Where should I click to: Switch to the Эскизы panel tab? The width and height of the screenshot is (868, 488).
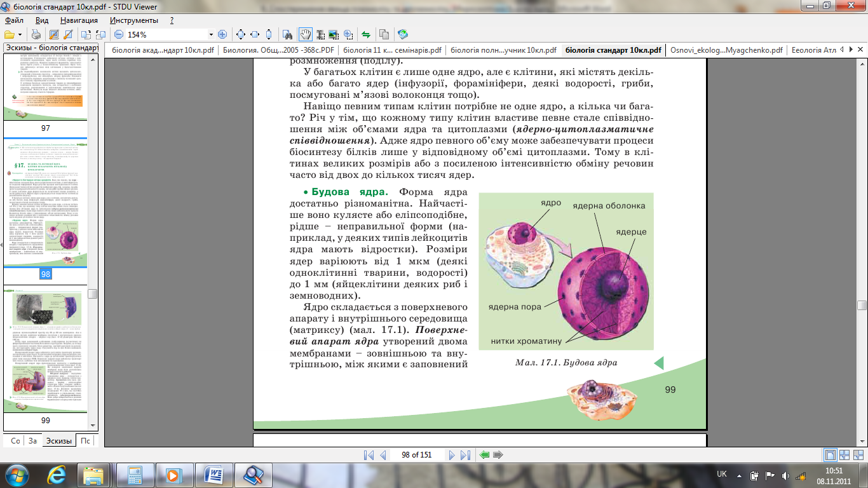pyautogui.click(x=58, y=440)
